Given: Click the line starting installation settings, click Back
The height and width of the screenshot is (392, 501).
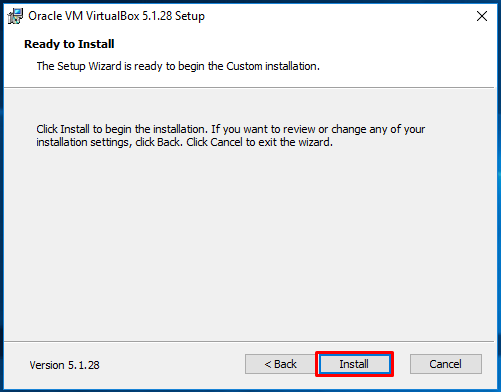Looking at the screenshot, I should [x=184, y=142].
